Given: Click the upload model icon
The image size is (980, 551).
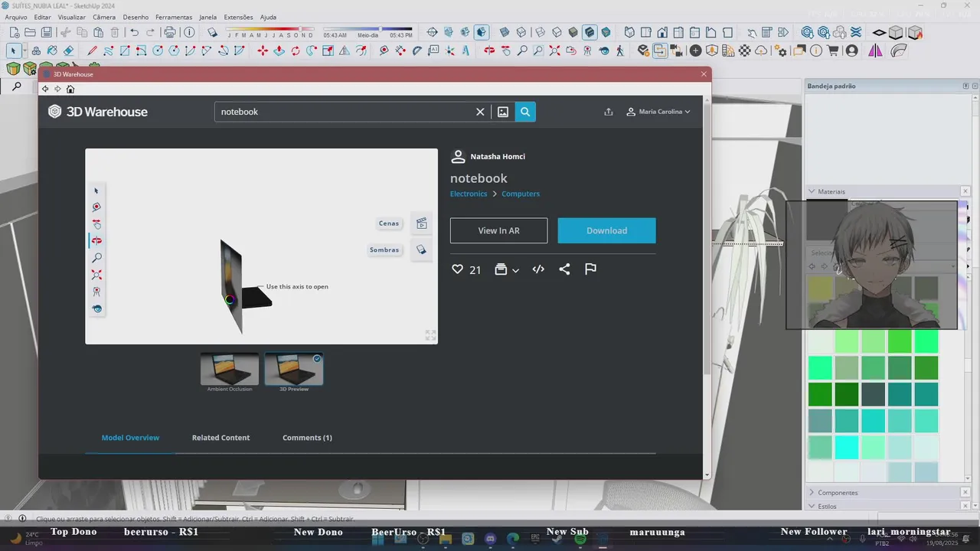Looking at the screenshot, I should (x=609, y=112).
